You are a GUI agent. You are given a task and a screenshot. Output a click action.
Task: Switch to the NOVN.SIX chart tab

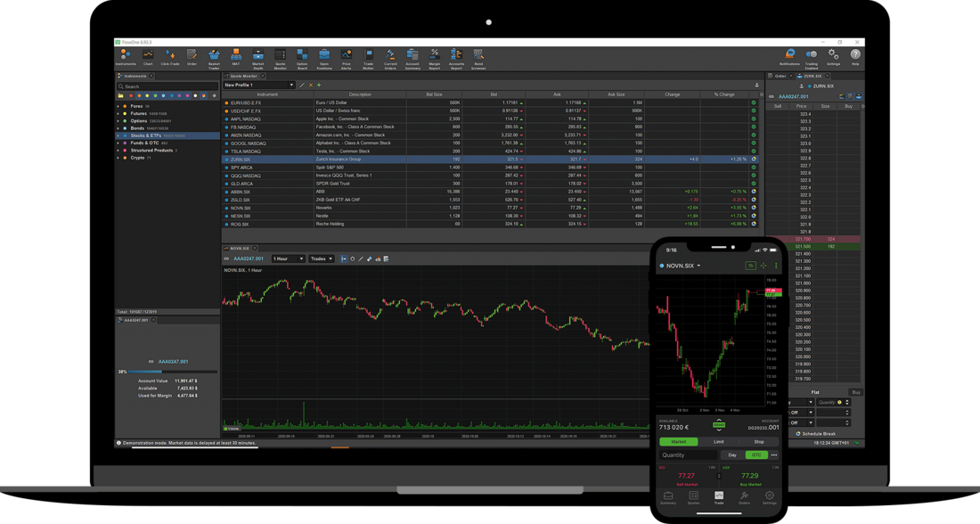point(240,249)
